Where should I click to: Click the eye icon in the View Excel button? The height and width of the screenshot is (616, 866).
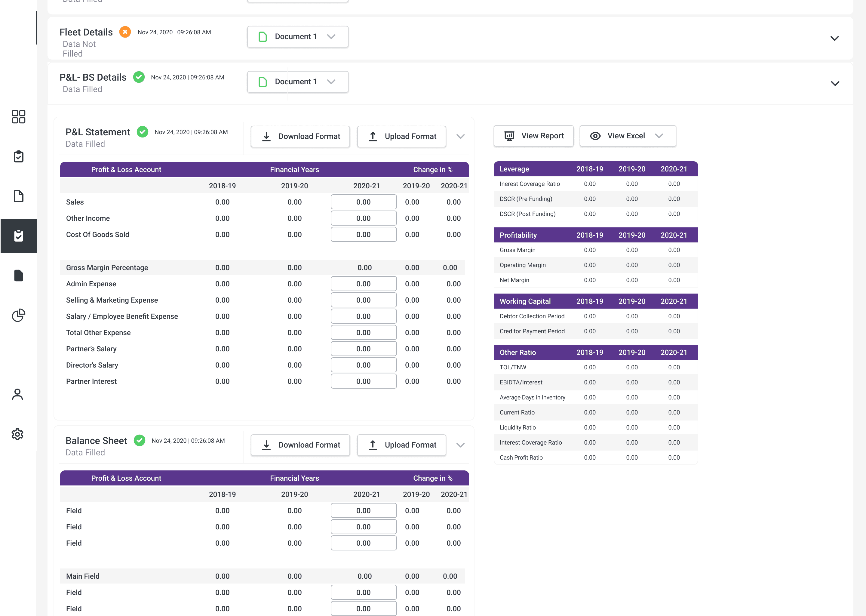(595, 136)
